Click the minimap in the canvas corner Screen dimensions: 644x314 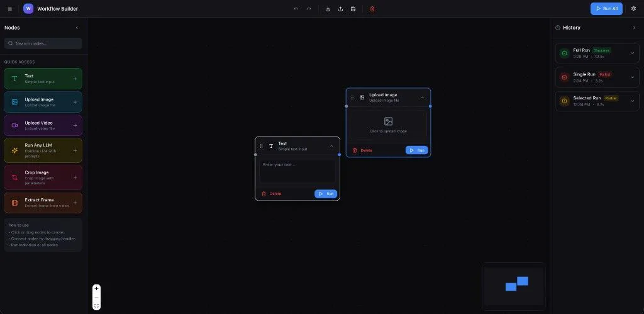(513, 286)
